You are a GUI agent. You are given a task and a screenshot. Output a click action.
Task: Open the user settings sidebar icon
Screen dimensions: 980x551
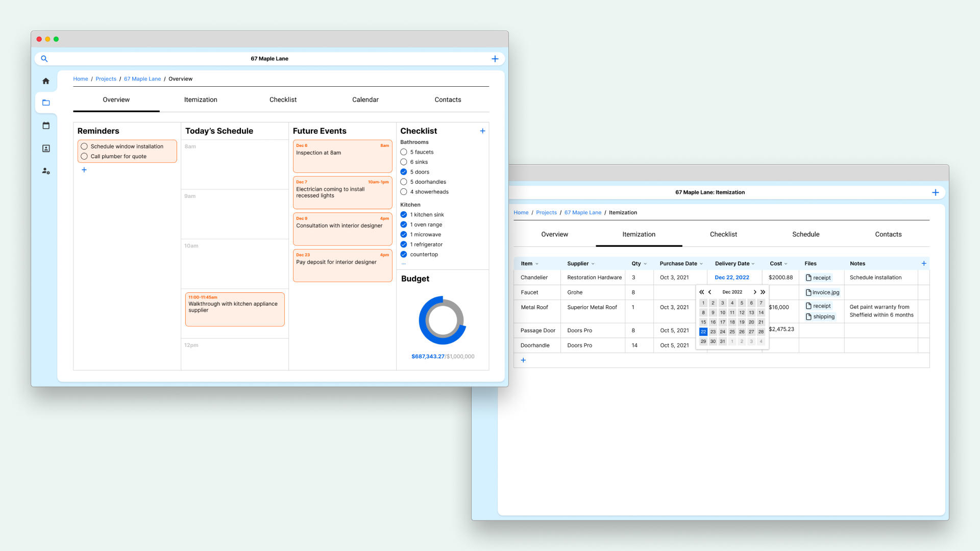pyautogui.click(x=46, y=171)
